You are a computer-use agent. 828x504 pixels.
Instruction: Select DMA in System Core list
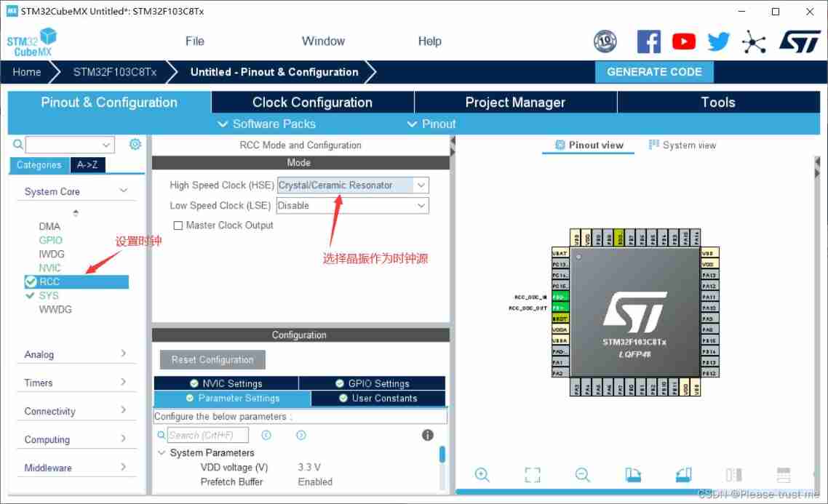pyautogui.click(x=49, y=226)
